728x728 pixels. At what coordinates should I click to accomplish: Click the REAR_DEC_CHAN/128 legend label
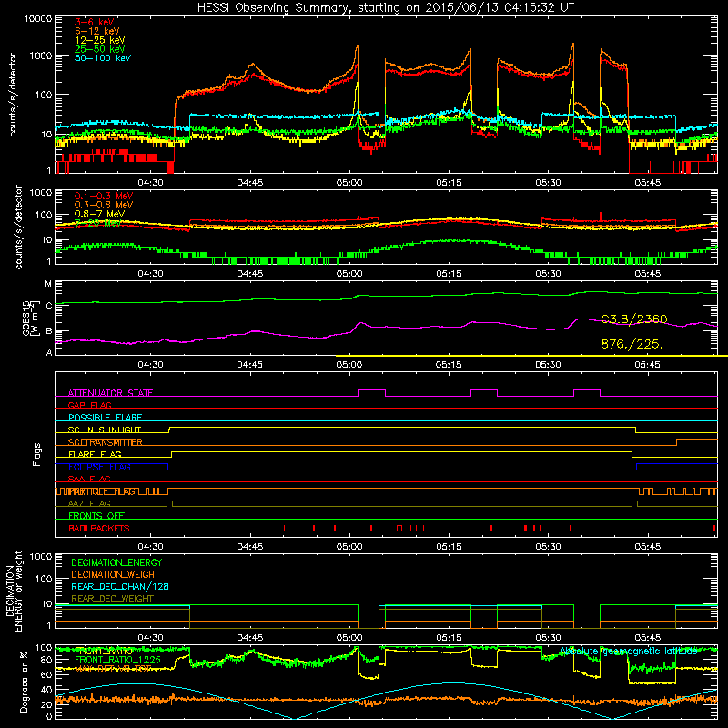point(120,586)
